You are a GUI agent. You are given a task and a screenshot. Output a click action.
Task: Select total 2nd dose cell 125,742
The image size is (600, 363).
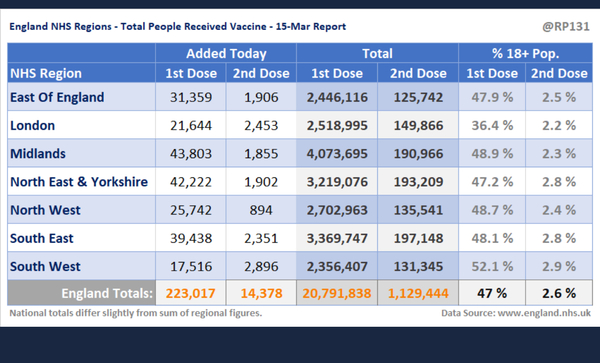[418, 97]
